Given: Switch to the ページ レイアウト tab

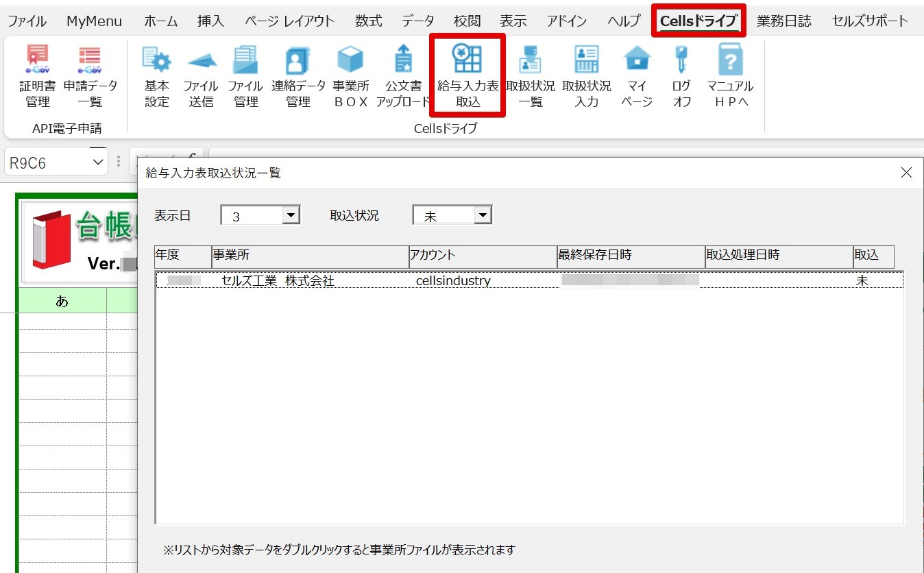Looking at the screenshot, I should tap(290, 21).
